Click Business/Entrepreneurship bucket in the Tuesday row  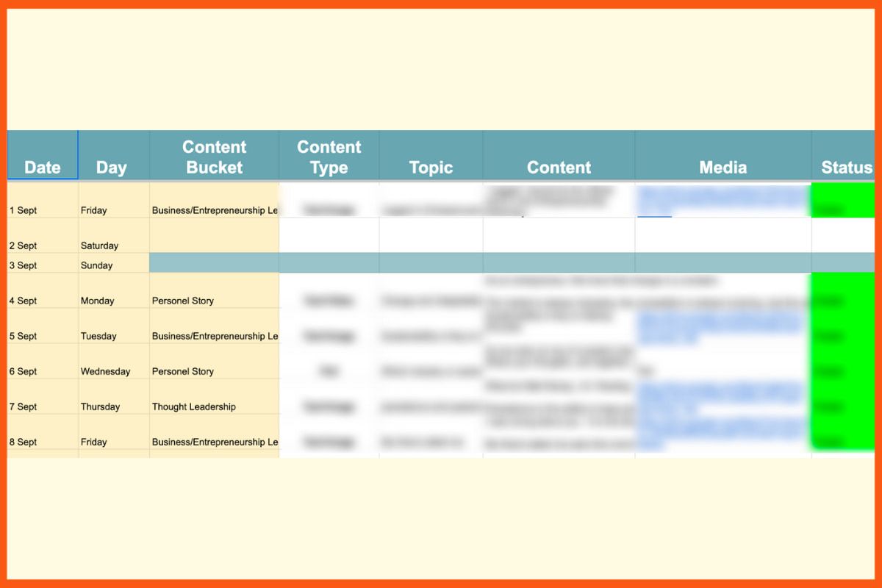point(215,326)
